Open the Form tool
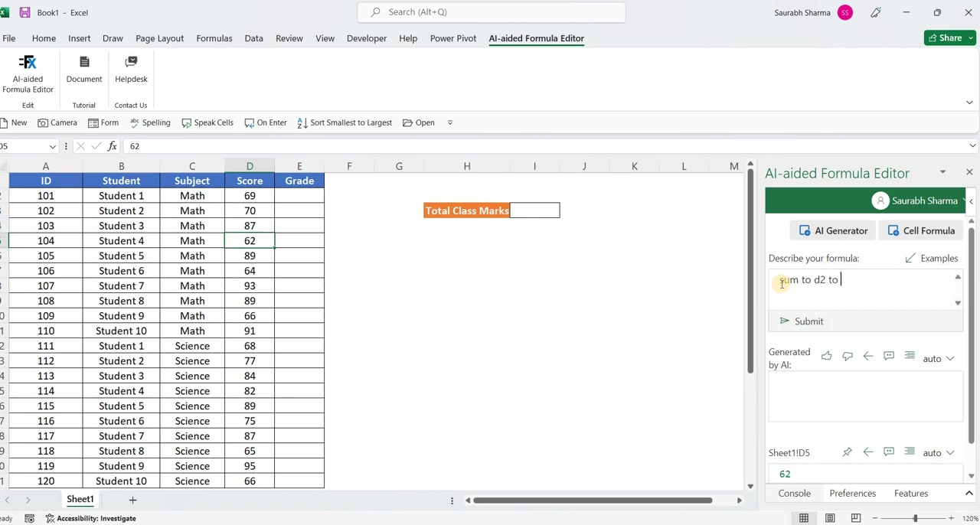The image size is (980, 525). (103, 122)
